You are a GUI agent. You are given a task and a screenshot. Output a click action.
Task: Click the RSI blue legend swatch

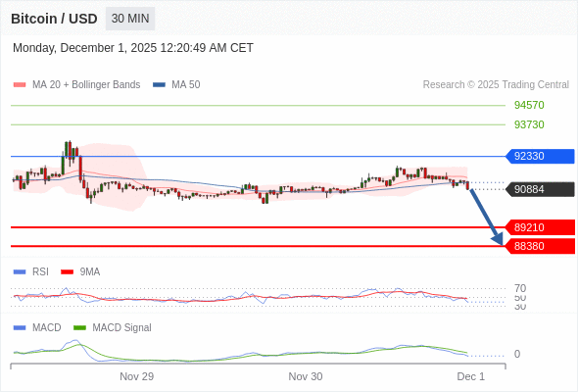(20, 272)
